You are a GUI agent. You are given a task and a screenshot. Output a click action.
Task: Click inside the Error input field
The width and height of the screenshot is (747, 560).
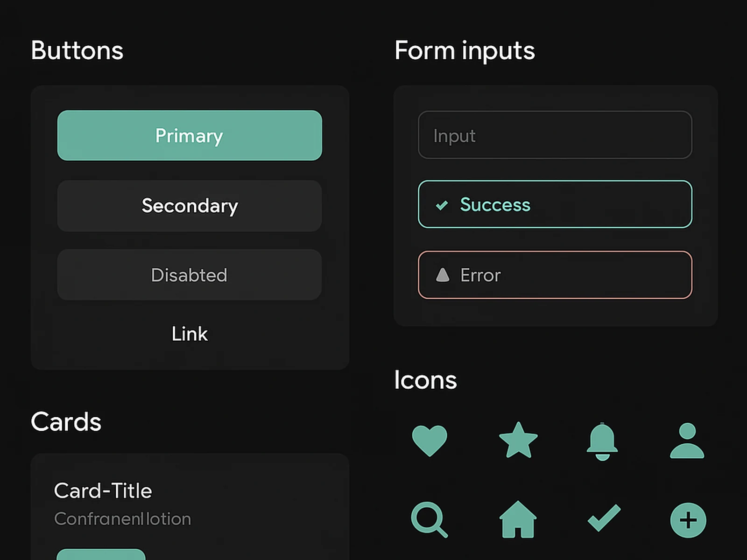(x=555, y=275)
